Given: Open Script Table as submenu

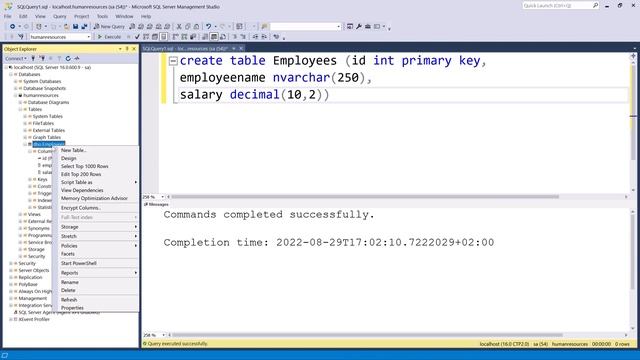Looking at the screenshot, I should (97, 182).
